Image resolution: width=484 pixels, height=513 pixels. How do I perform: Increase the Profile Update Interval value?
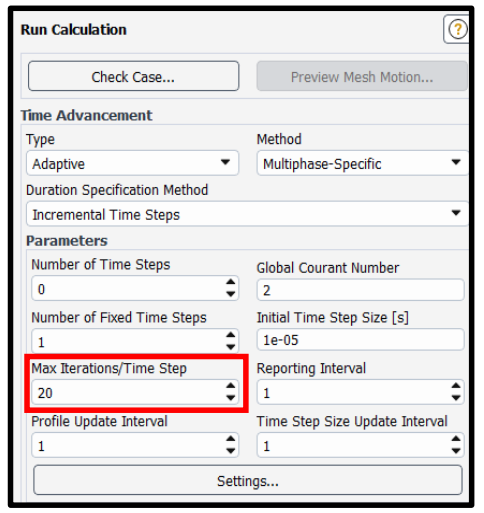coord(231,439)
